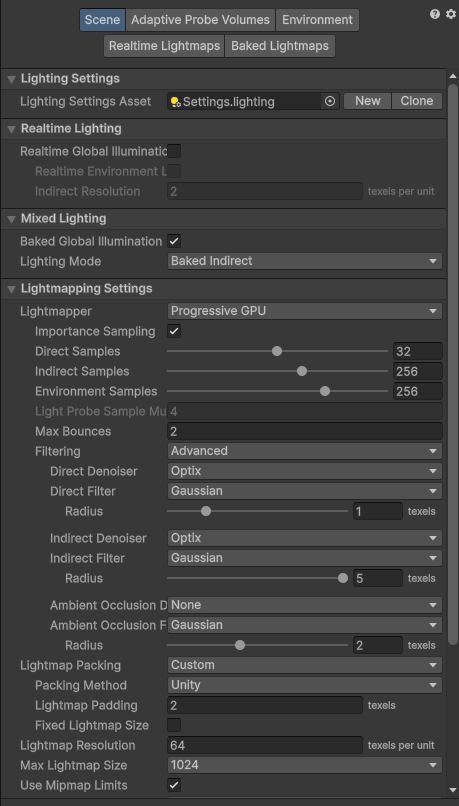Click the Indirect Samples slider handle
459x806 pixels.
tap(302, 371)
